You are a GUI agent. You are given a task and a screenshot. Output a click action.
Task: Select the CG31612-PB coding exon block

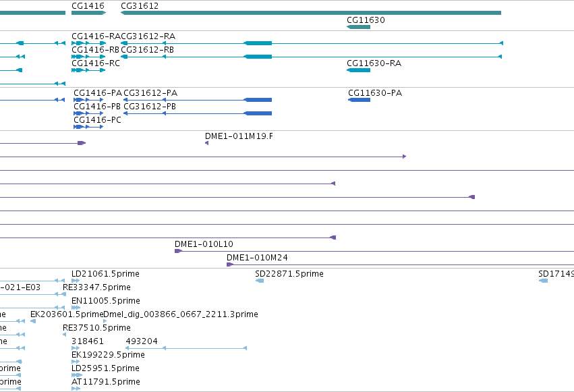point(258,113)
